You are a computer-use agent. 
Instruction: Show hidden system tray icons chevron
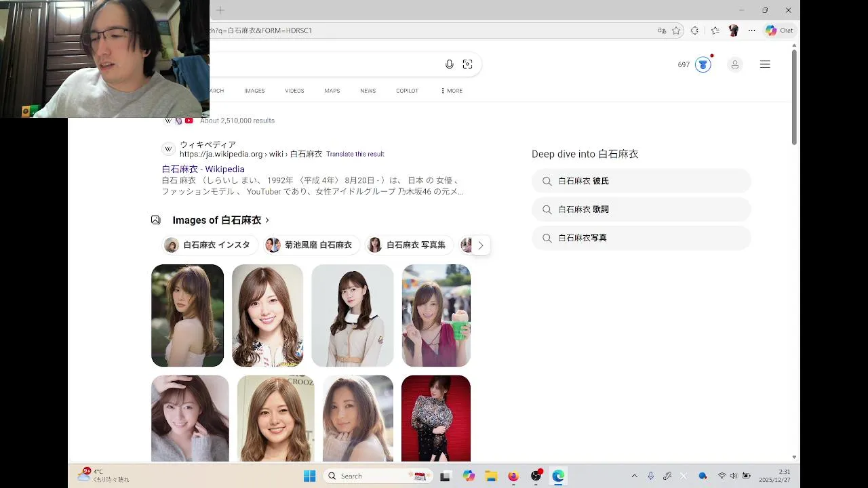coord(634,476)
